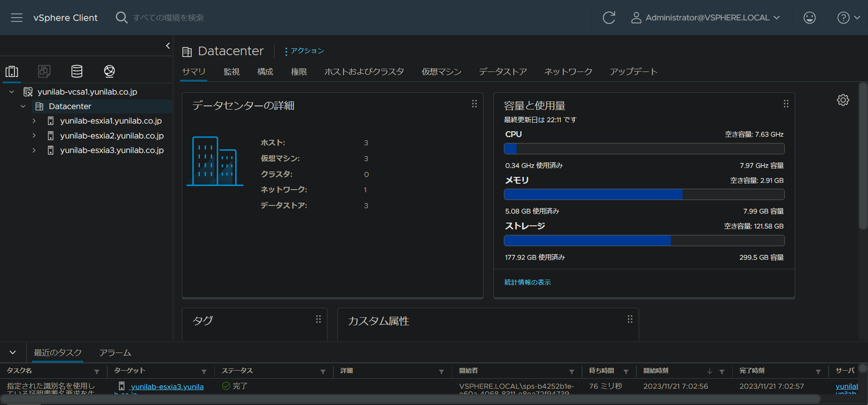Select Datacenter in the inventory tree

[70, 106]
